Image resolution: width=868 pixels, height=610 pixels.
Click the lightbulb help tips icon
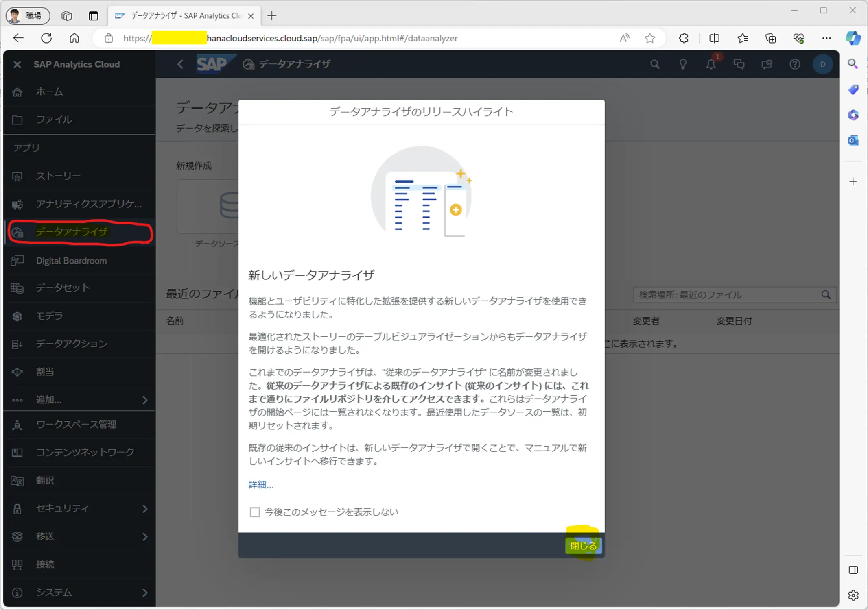point(683,64)
